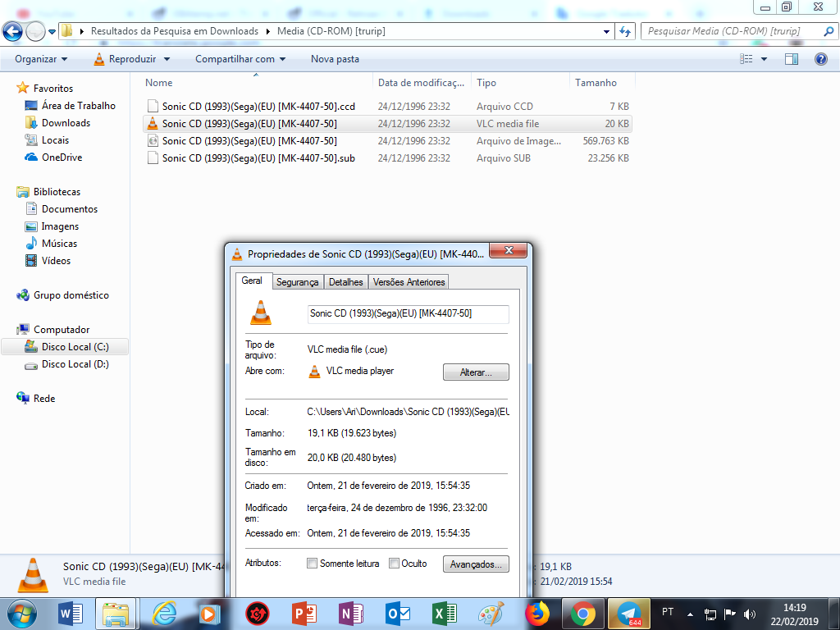Click the Alterar... button
The width and height of the screenshot is (840, 630).
click(476, 372)
